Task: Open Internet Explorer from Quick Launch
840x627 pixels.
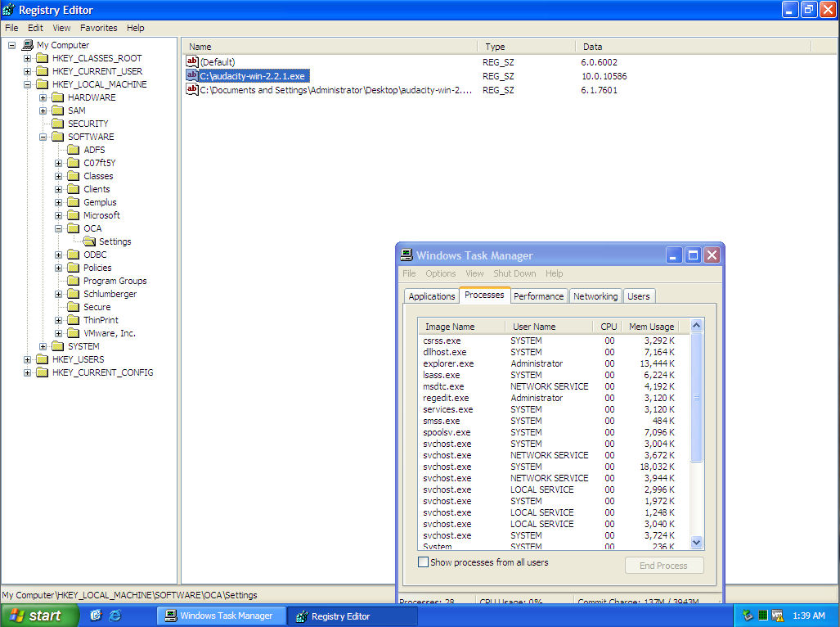Action: [115, 616]
